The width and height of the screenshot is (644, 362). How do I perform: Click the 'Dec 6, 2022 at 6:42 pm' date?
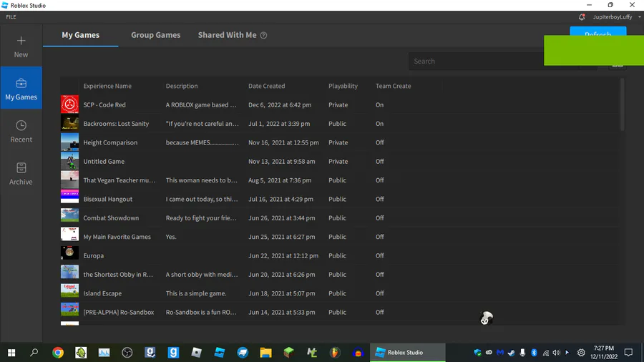pyautogui.click(x=280, y=104)
